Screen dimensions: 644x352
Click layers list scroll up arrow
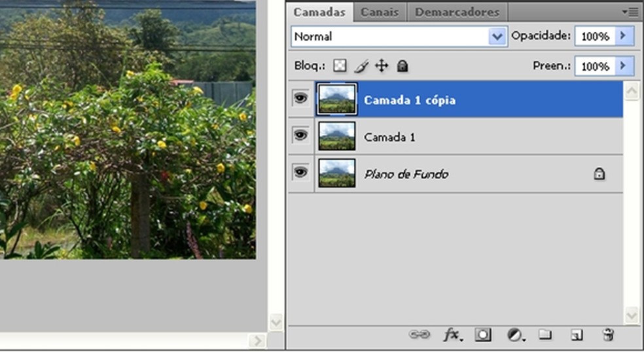pos(632,91)
